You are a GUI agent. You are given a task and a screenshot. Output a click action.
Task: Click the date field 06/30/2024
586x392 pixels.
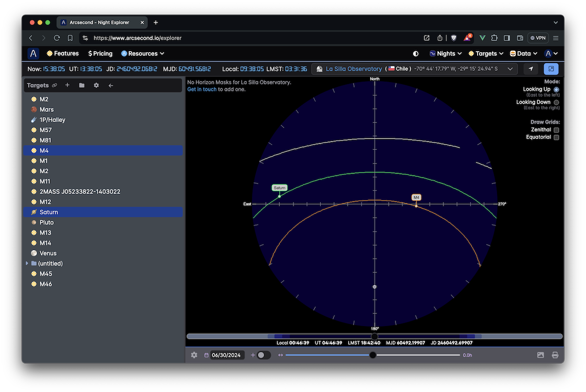pos(226,355)
